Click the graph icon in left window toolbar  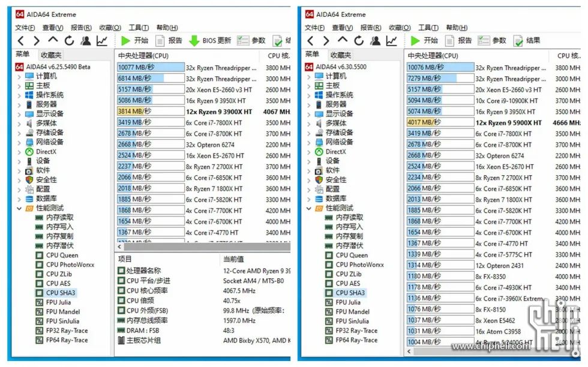101,41
